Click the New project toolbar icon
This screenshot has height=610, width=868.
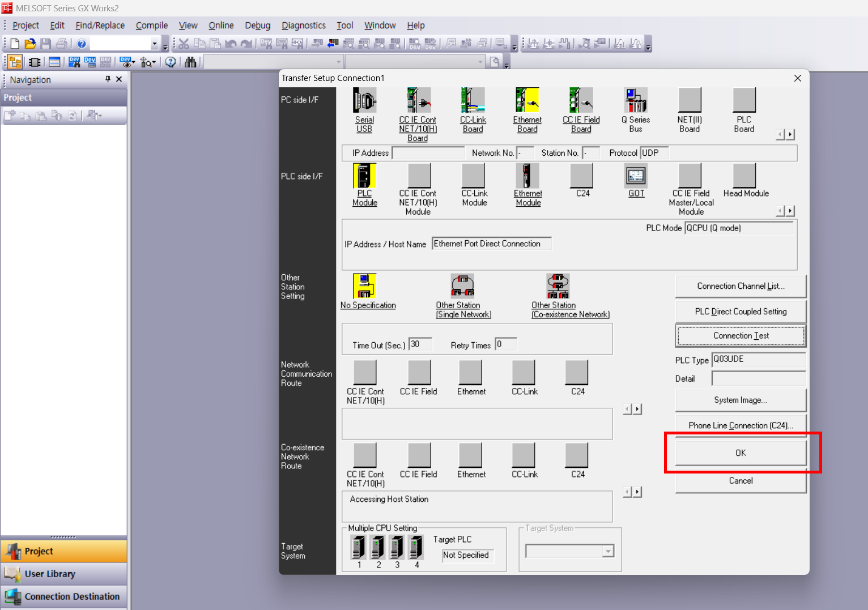point(15,44)
